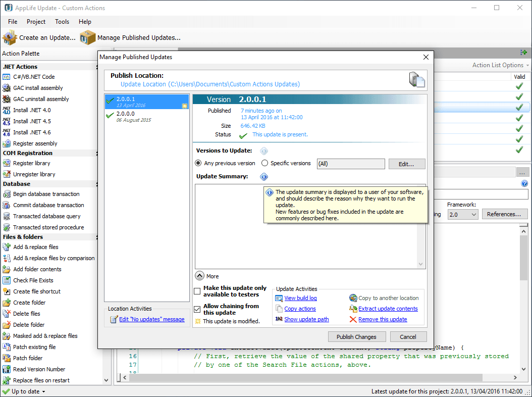532x397 pixels.
Task: Click the Add & replace files icon
Action: click(7, 247)
